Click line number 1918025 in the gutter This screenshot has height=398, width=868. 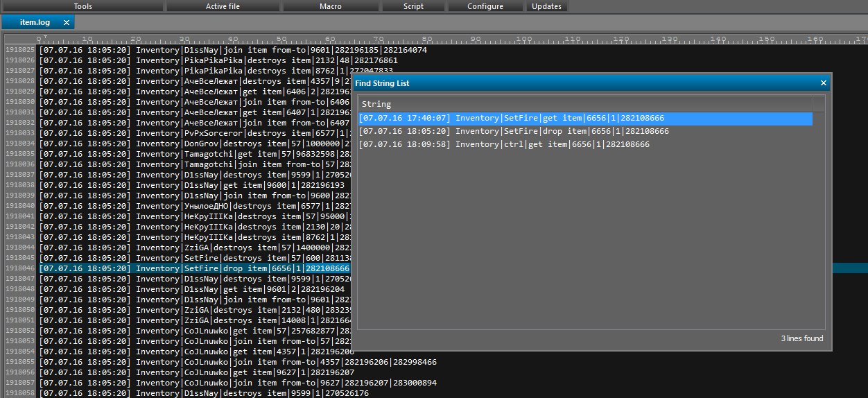pos(19,50)
